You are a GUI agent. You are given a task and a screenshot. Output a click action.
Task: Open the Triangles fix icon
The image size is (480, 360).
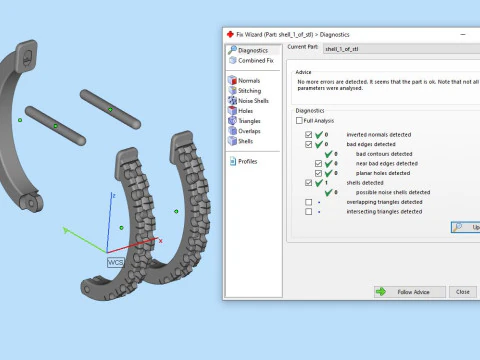pyautogui.click(x=232, y=121)
